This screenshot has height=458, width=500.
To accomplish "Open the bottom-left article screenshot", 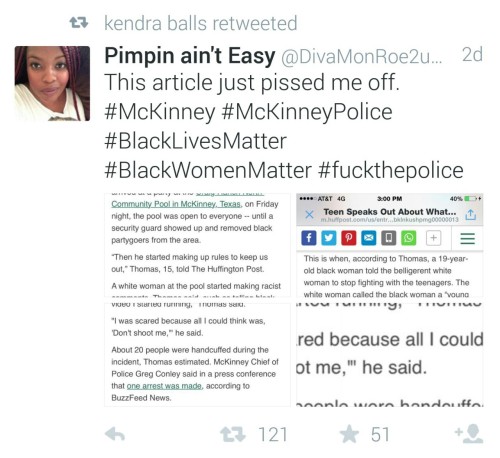I will coord(197,355).
